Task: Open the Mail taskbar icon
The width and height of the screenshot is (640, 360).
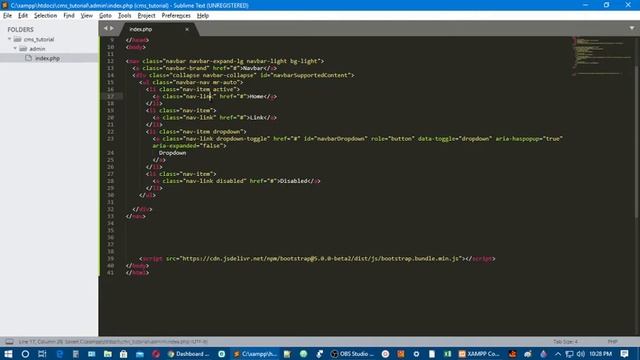Action: [x=140, y=354]
